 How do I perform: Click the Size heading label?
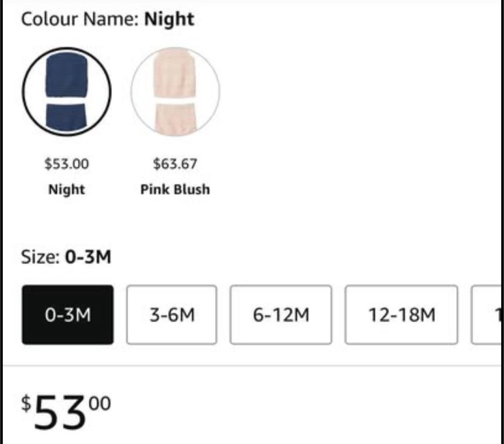(x=40, y=257)
